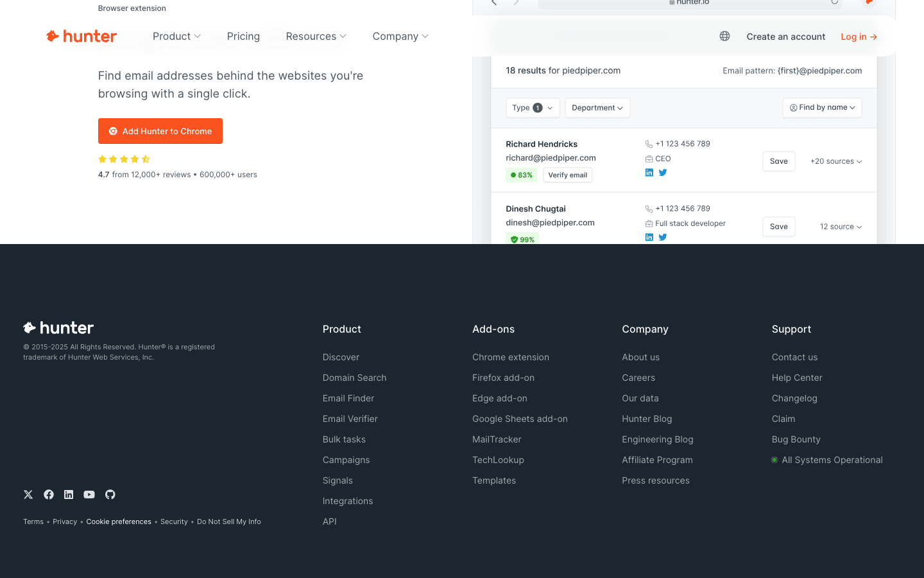Open the API footer link

330,521
